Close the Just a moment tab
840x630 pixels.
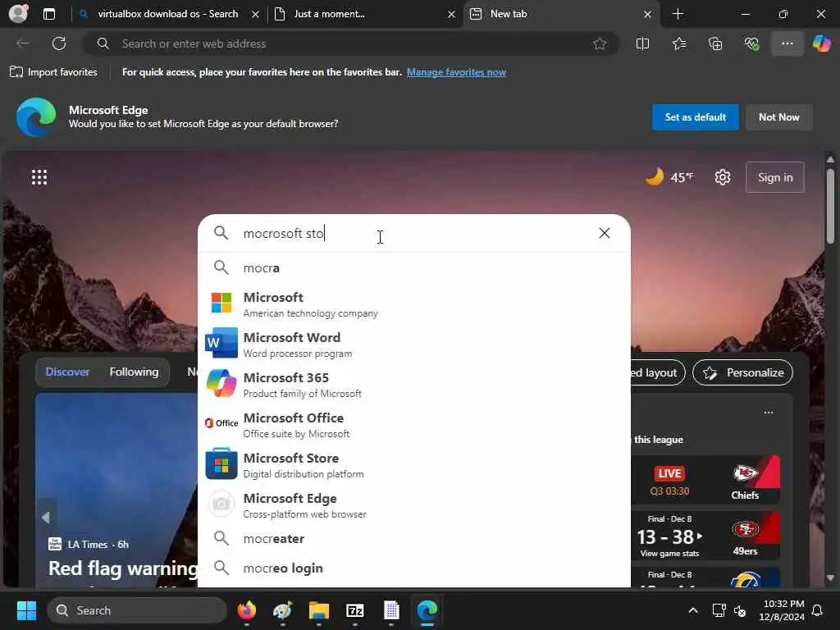(x=452, y=15)
